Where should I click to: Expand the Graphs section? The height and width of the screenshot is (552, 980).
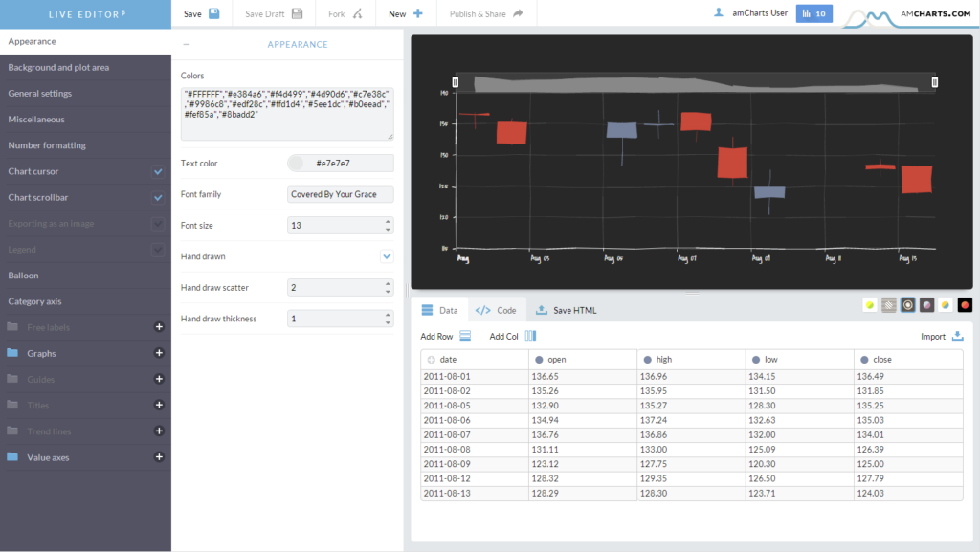[41, 353]
